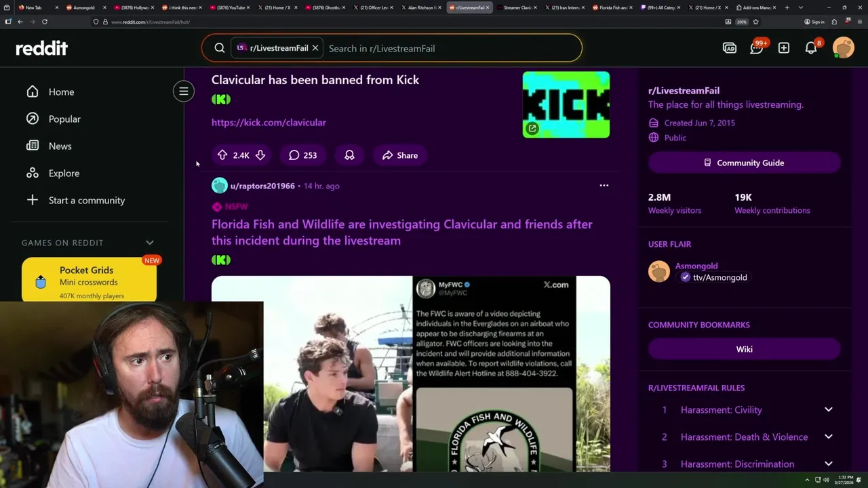Click the browser Sign in button
Image resolution: width=868 pixels, height=488 pixels.
814,22
